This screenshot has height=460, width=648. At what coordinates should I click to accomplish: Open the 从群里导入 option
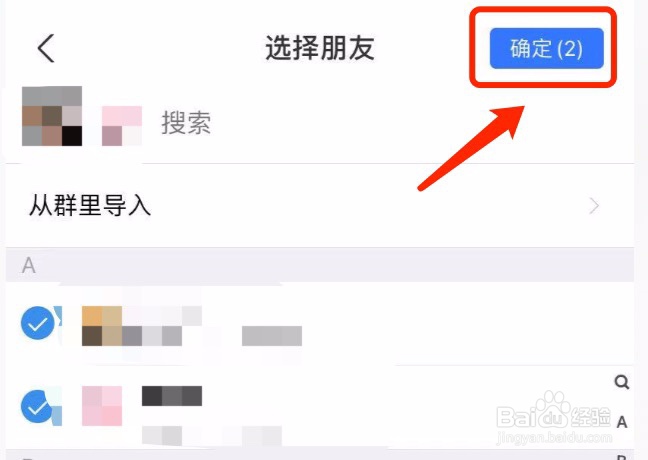tap(320, 205)
